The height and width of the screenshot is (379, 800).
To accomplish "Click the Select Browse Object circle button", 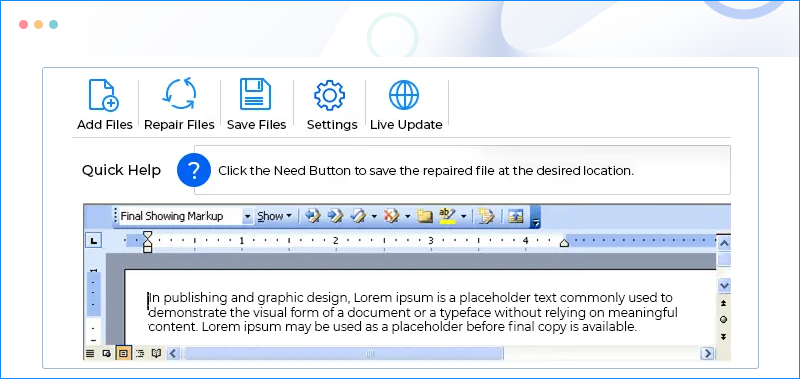I will [x=723, y=320].
